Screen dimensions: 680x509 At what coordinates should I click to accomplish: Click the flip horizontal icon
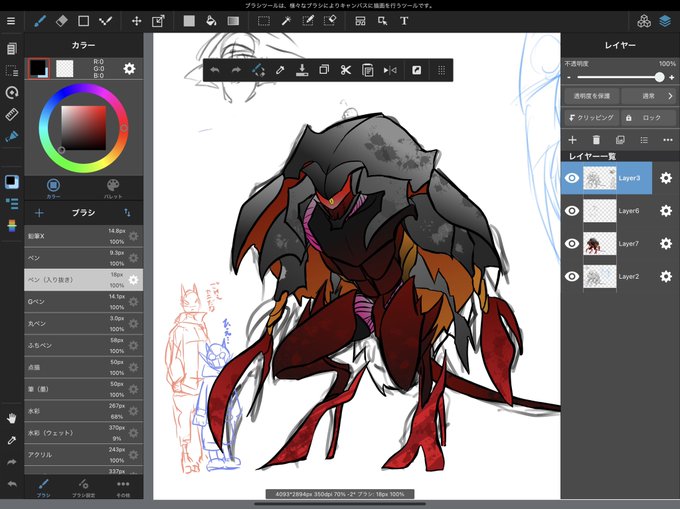click(x=390, y=70)
